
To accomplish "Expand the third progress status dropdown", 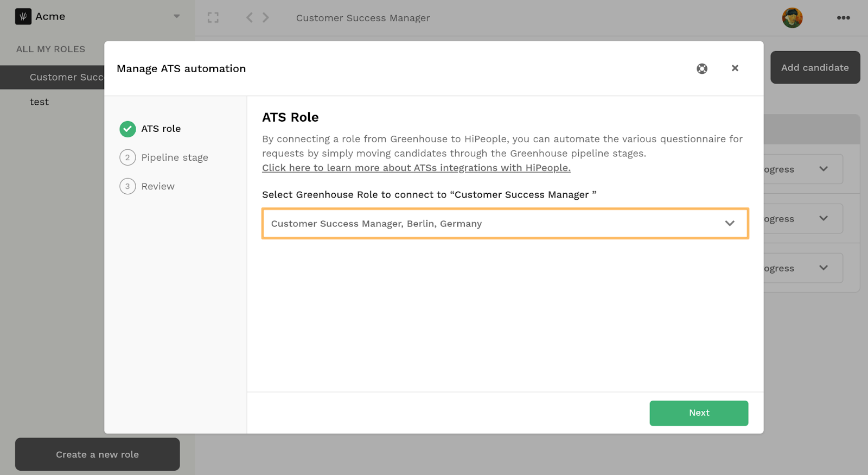I will pyautogui.click(x=823, y=268).
